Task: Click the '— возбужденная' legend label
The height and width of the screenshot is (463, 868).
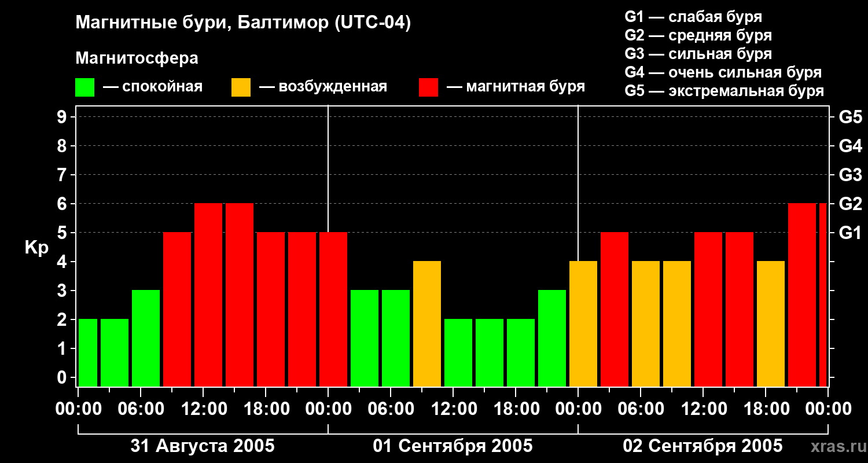Action: point(323,87)
